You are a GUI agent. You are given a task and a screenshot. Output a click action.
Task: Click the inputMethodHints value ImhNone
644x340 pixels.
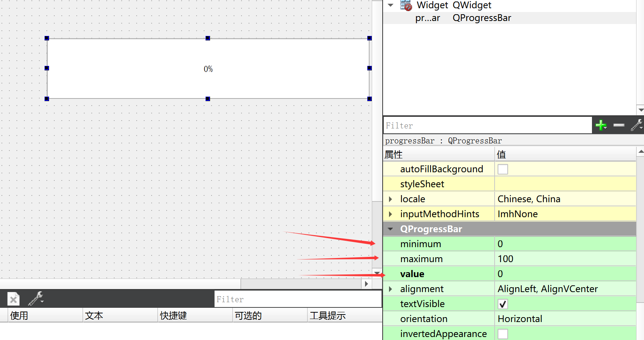[x=565, y=214]
